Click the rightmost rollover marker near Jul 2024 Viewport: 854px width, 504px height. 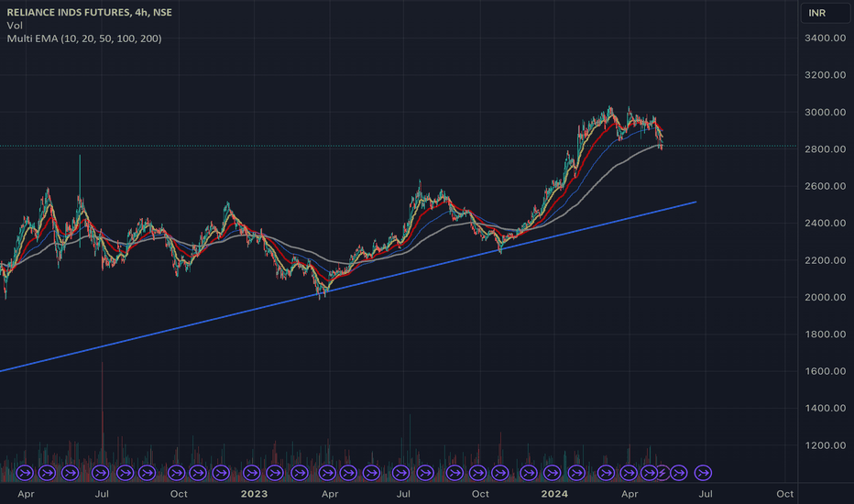click(x=703, y=473)
